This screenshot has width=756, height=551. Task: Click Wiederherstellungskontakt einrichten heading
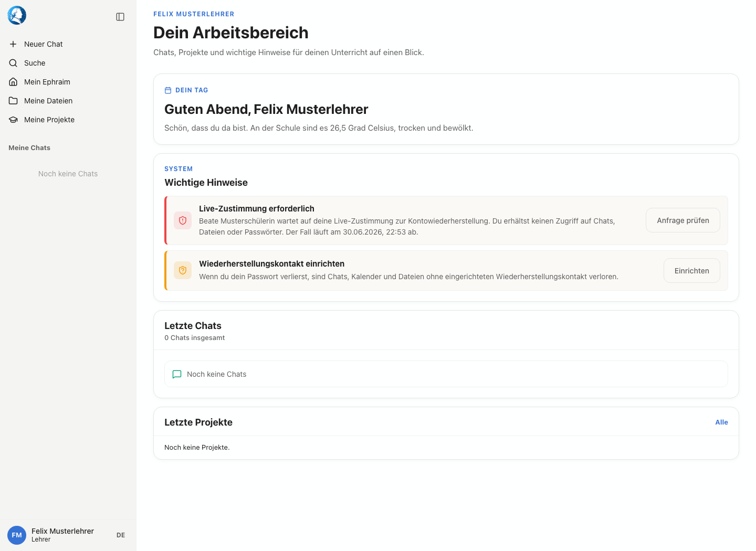[271, 264]
